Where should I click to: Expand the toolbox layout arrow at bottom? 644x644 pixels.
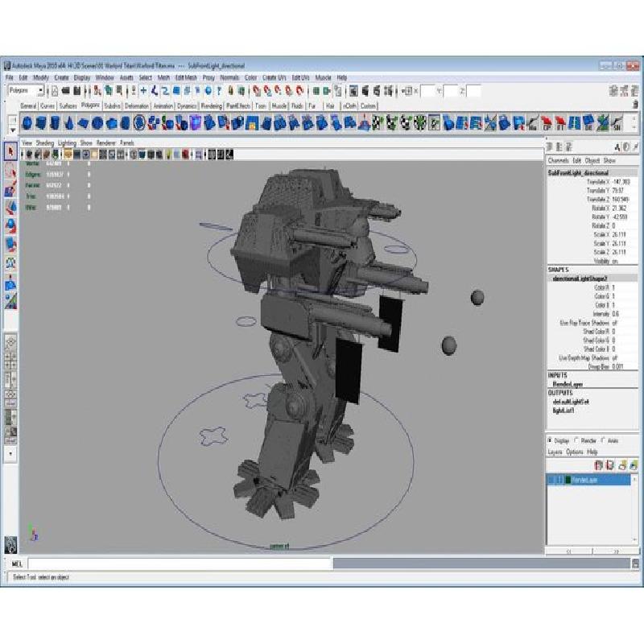point(10,454)
